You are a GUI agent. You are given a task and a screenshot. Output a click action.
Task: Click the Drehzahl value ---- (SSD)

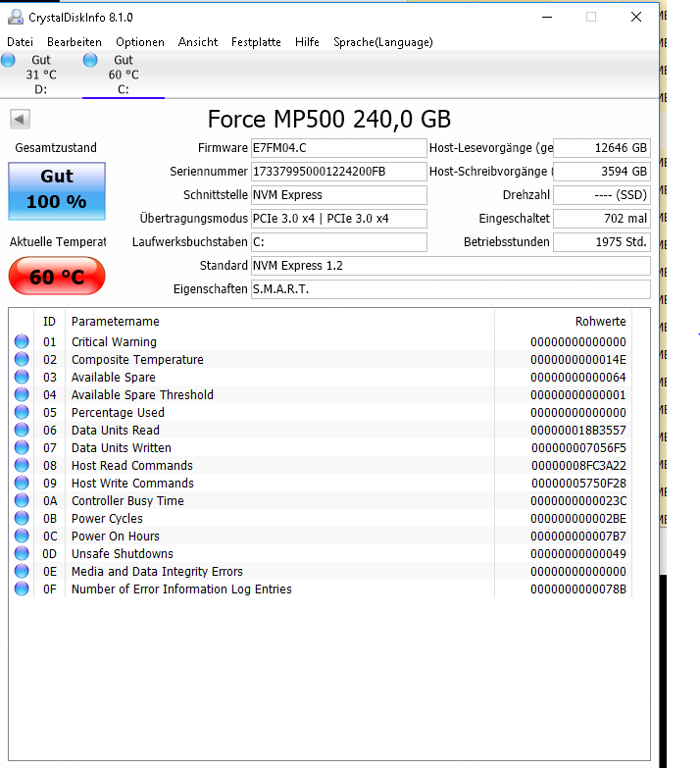tap(602, 195)
